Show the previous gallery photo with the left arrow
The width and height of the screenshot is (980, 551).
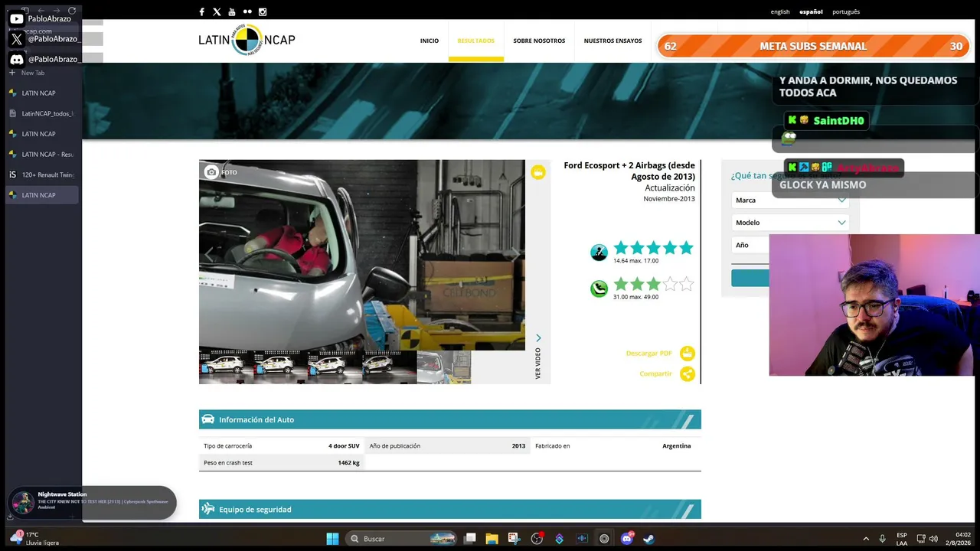208,255
